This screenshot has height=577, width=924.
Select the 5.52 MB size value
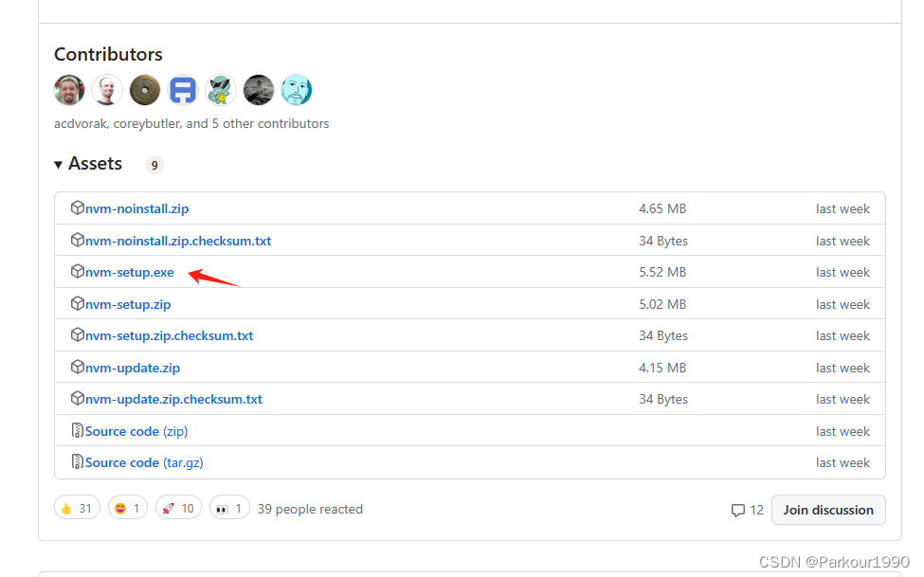(662, 272)
